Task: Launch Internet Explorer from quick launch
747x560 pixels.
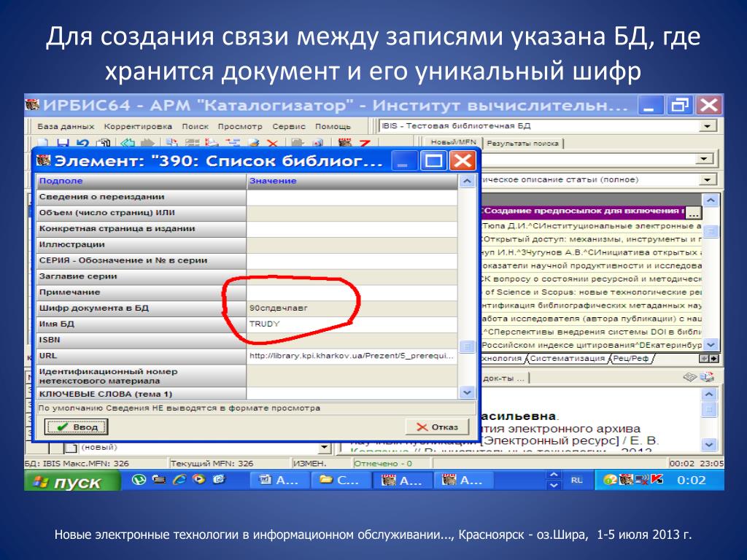Action: (179, 480)
